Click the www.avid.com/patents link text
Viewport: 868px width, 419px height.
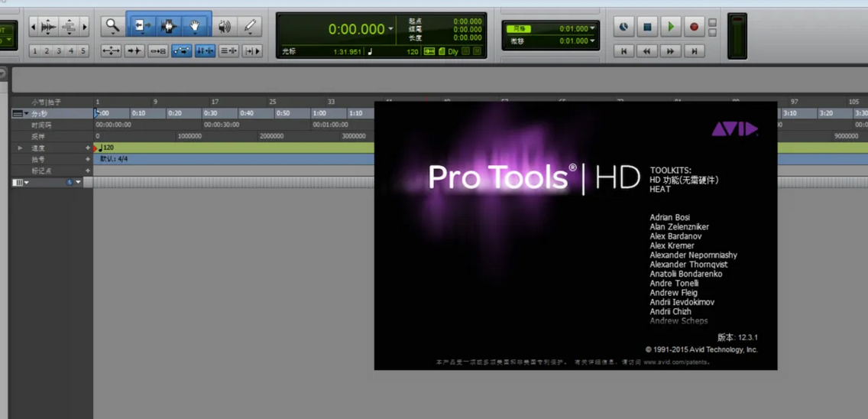pos(676,362)
